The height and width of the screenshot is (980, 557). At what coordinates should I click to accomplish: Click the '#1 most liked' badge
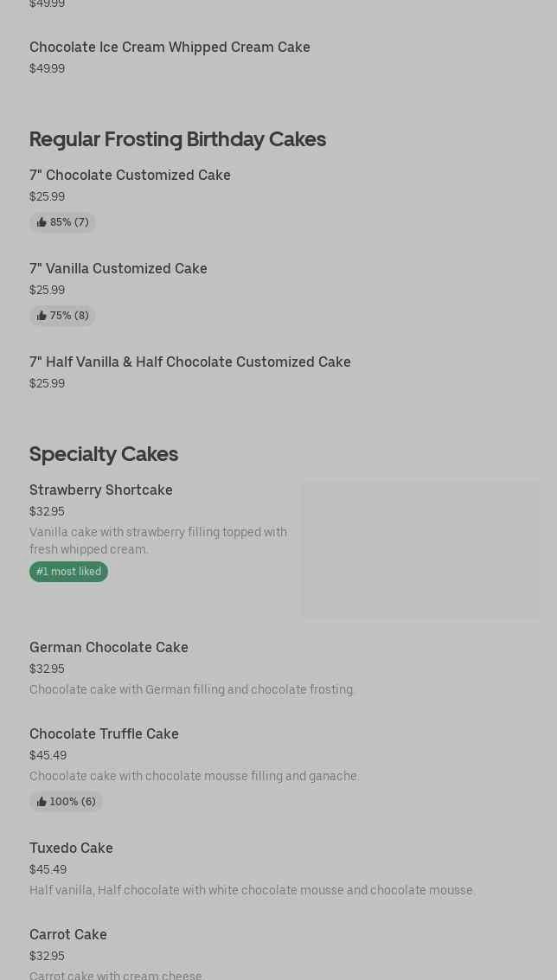pos(68,572)
